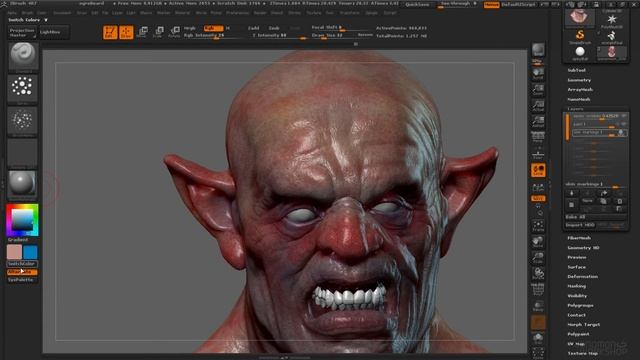Expand the Deformation section
Viewport: 640px width, 360px height.
(x=582, y=277)
